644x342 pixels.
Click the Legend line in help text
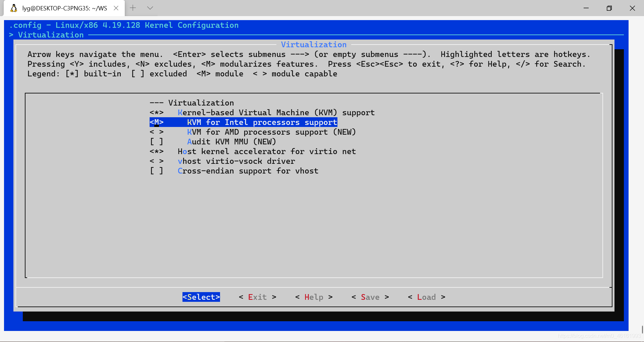pos(182,74)
